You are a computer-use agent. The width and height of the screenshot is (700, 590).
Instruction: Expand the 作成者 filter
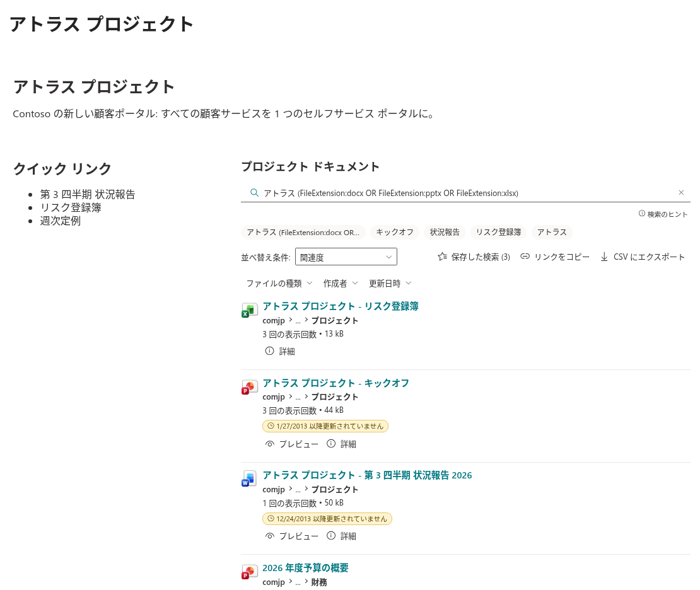[x=341, y=284]
